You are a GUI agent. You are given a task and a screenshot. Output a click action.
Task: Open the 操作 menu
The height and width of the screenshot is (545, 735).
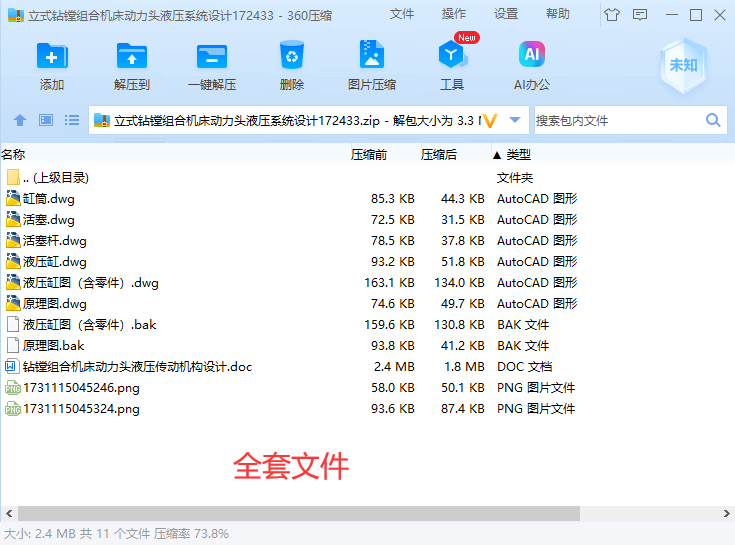(454, 14)
